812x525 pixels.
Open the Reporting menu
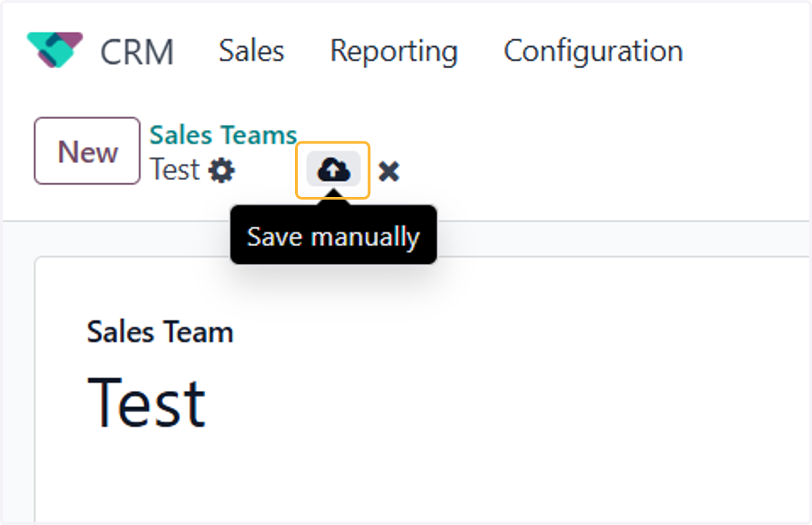pos(394,52)
